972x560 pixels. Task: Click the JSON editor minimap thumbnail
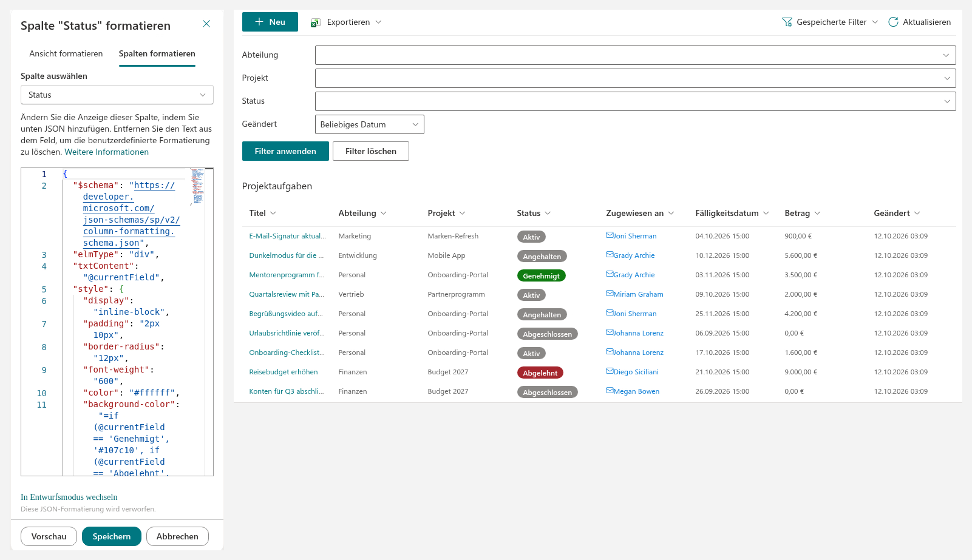[198, 186]
